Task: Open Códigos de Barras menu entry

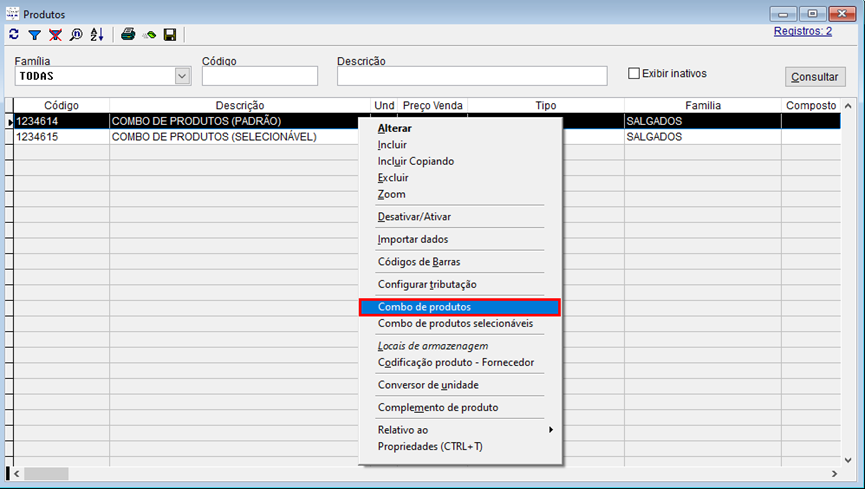Action: 419,262
